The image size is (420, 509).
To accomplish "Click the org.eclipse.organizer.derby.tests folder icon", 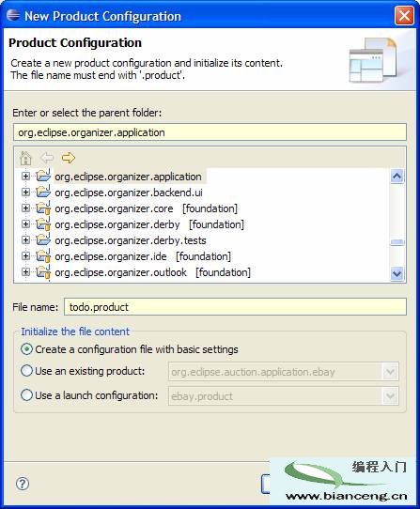I will tap(43, 239).
